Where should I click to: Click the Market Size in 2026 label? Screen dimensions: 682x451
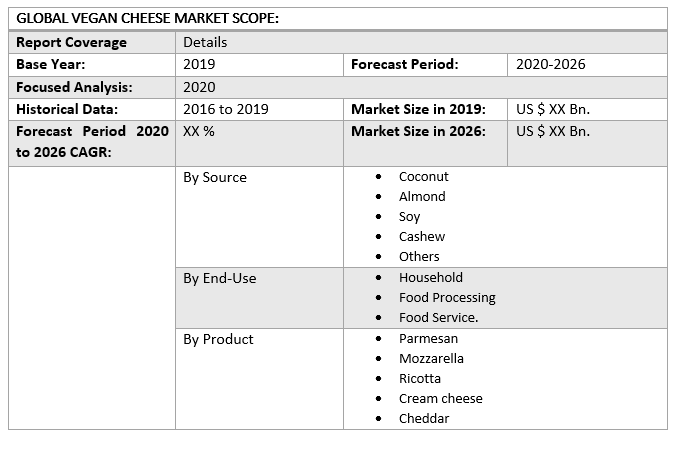pyautogui.click(x=418, y=131)
